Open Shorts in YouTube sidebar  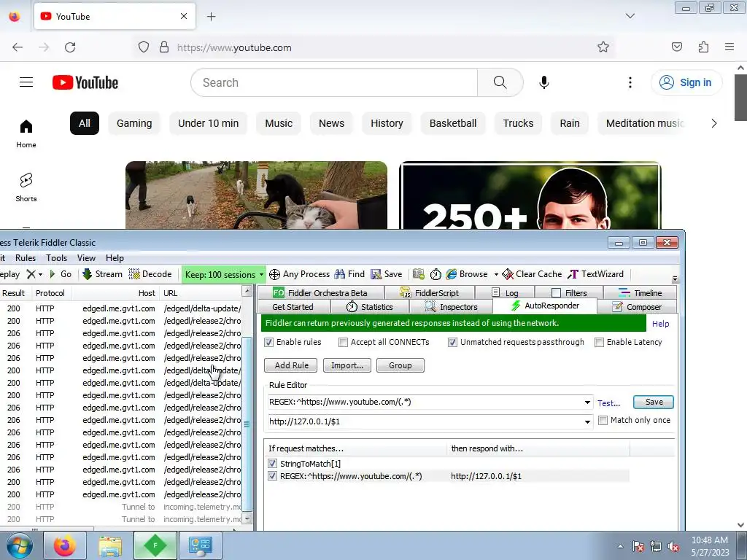pos(26,187)
